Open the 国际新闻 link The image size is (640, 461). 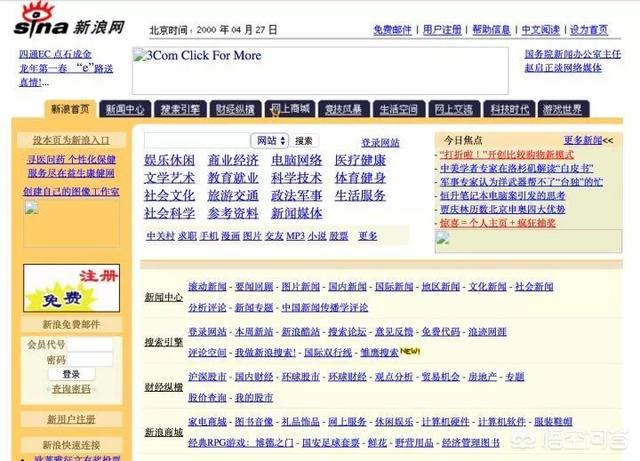(394, 287)
